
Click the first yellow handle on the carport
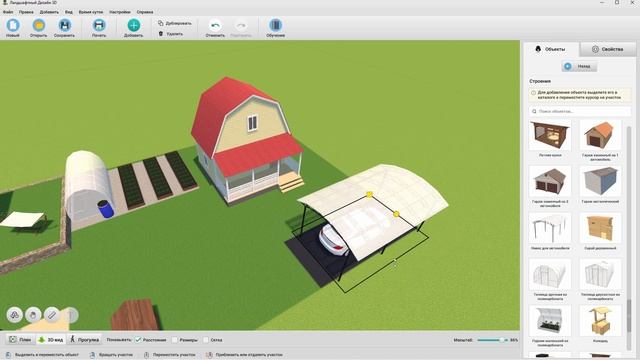[x=369, y=194]
